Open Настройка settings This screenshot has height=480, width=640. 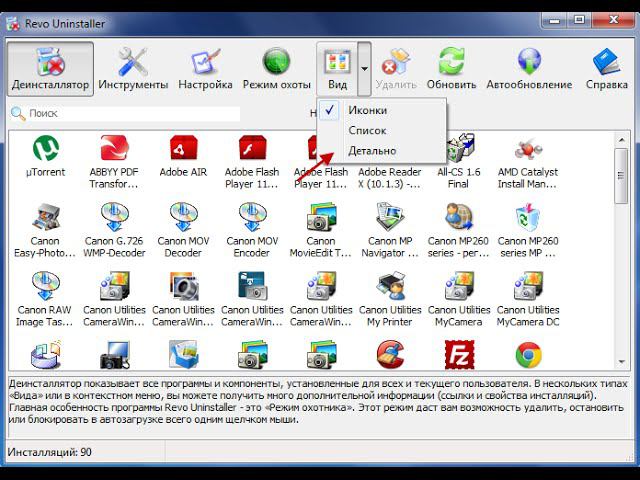click(x=205, y=69)
